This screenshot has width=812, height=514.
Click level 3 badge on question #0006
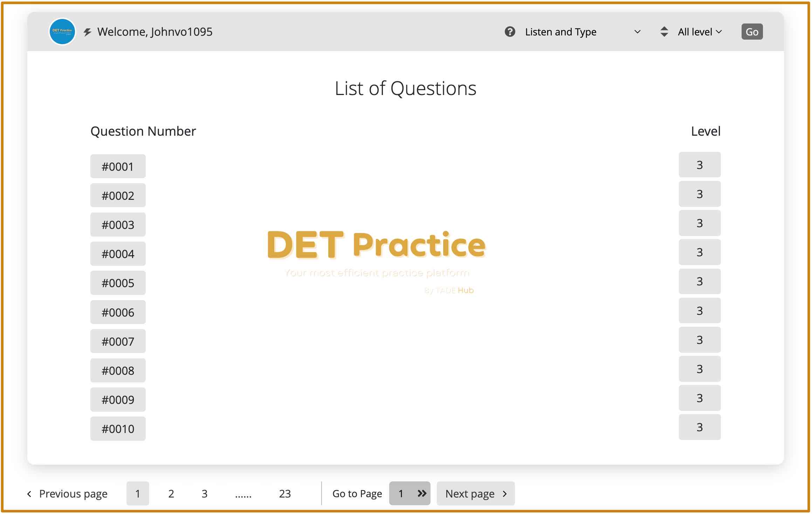coord(700,311)
